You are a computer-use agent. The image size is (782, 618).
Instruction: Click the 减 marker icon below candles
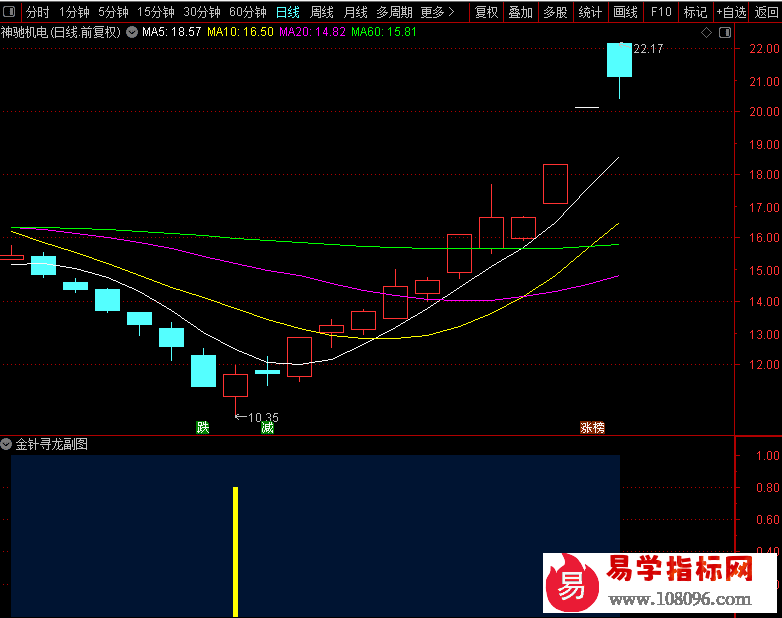267,427
